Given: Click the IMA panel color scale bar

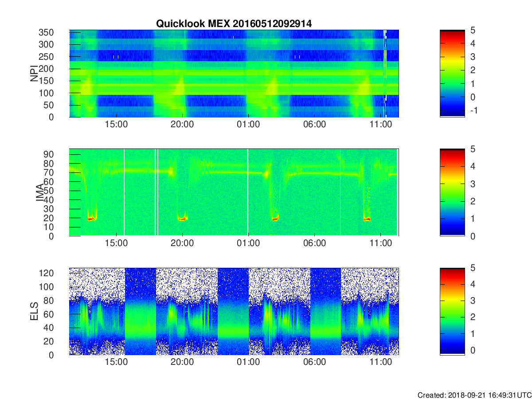Looking at the screenshot, I should tap(452, 192).
